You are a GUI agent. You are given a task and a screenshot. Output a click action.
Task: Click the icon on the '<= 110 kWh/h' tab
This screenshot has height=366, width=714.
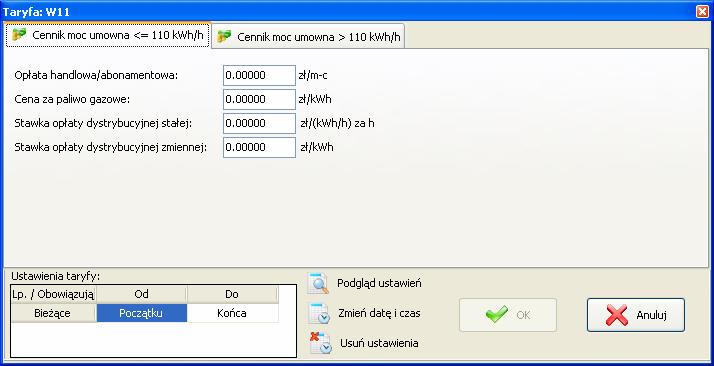click(19, 35)
